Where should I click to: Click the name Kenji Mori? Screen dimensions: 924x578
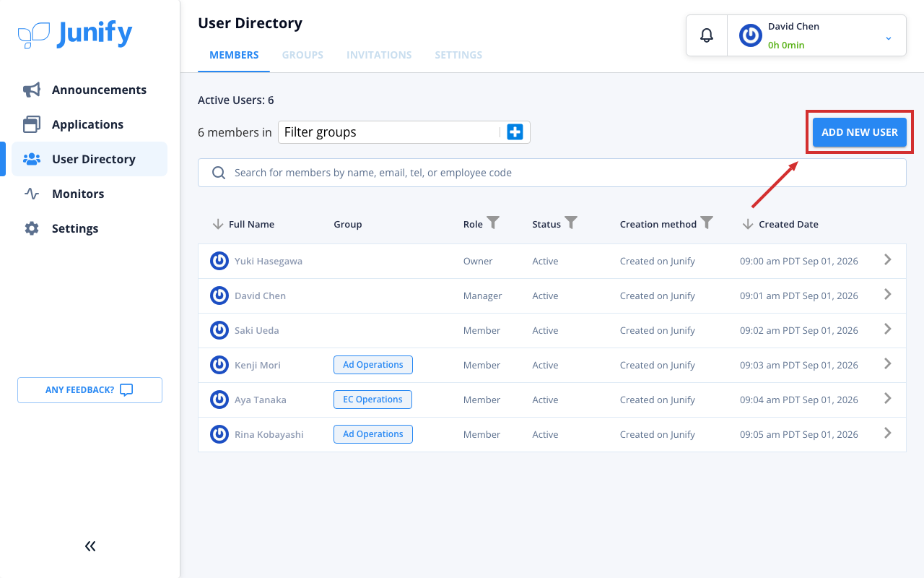(x=258, y=365)
